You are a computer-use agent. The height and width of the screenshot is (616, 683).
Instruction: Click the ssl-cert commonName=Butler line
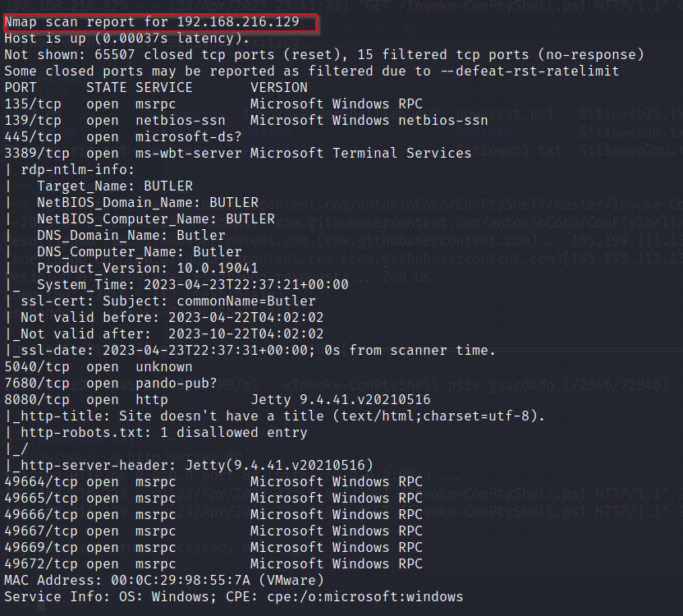click(x=168, y=301)
